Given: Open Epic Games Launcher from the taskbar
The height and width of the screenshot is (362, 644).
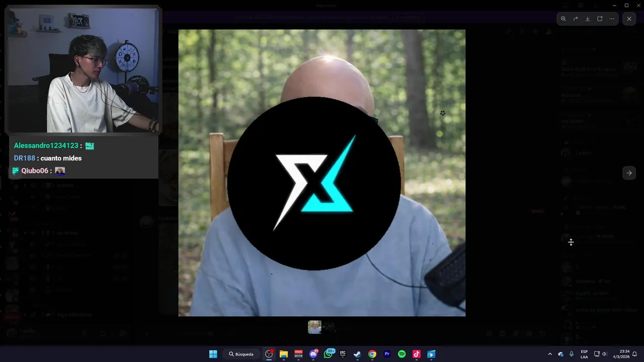Looking at the screenshot, I should click(x=343, y=354).
